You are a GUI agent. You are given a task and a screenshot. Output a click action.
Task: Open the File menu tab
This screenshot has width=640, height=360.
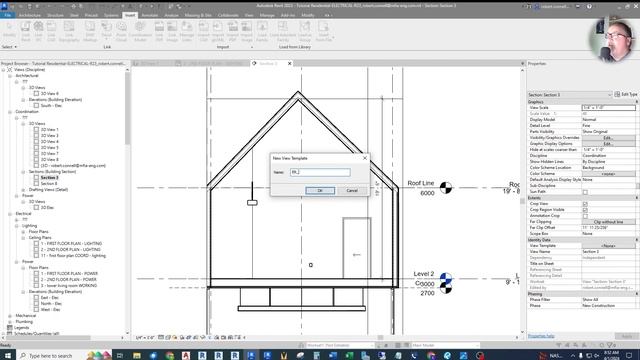tap(7, 15)
